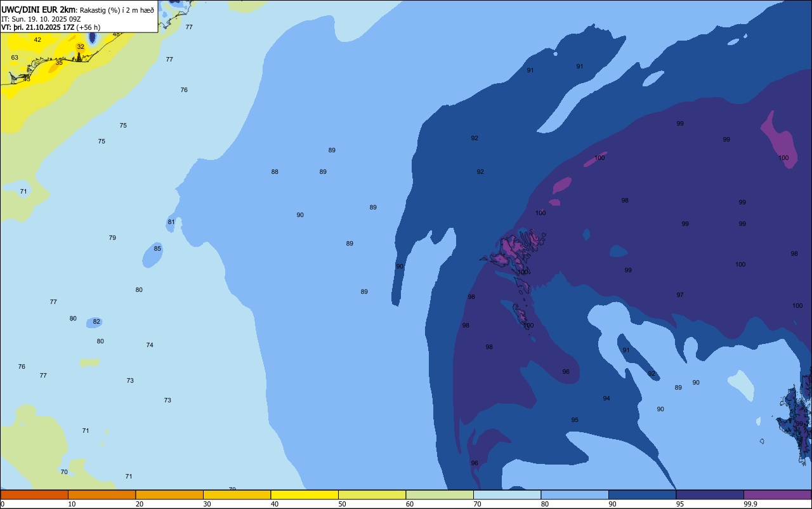Click the humidity value 63 near Iceland
The image size is (812, 509).
coord(15,58)
